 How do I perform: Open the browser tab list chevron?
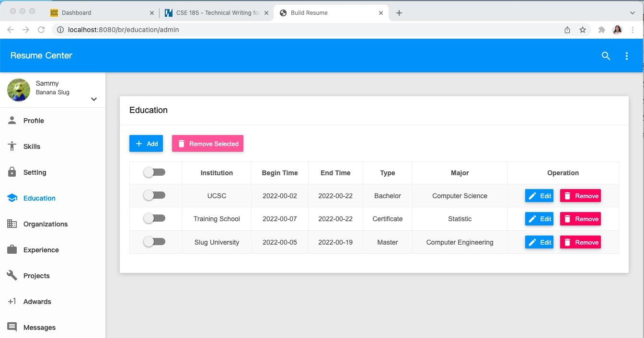(632, 13)
